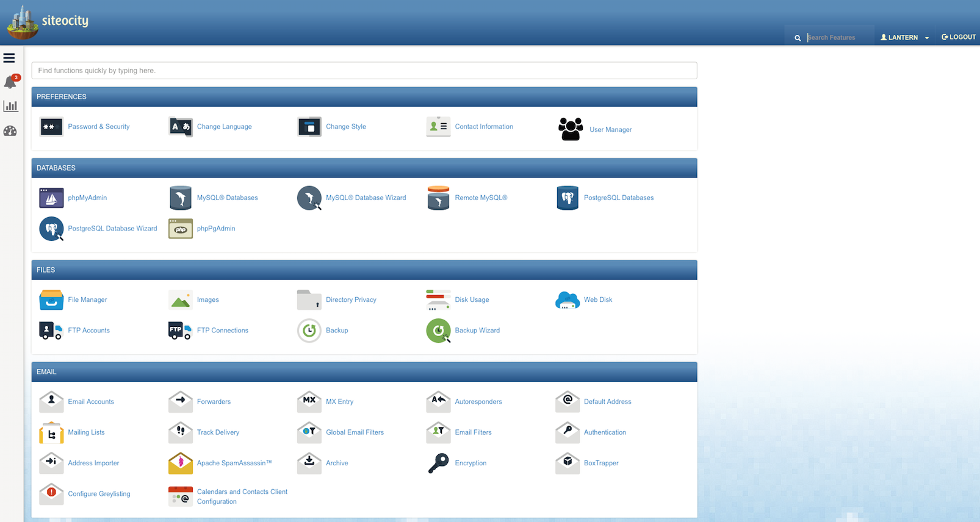Open the Password & Security icon
The image size is (980, 522).
click(51, 127)
